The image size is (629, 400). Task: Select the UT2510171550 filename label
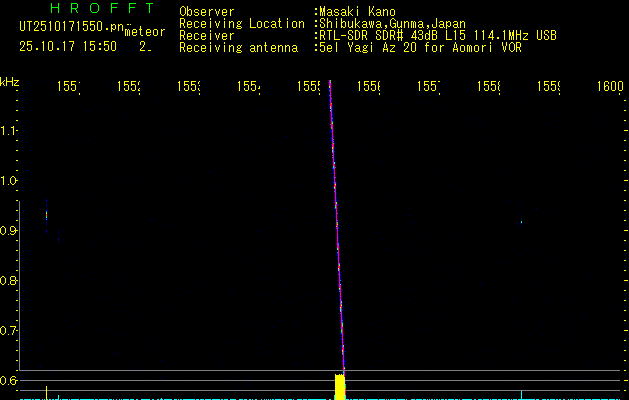[x=63, y=27]
